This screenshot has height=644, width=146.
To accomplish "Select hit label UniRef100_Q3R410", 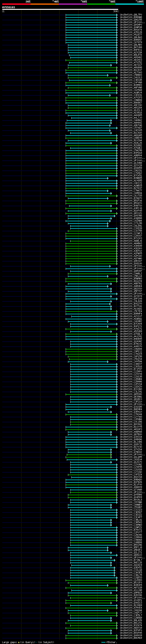I will [x=131, y=412].
